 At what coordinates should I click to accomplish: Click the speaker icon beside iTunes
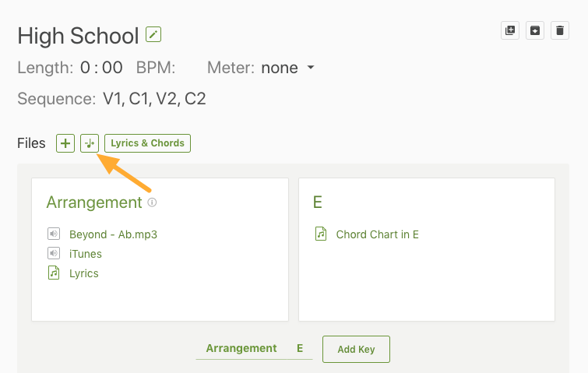[x=54, y=253]
